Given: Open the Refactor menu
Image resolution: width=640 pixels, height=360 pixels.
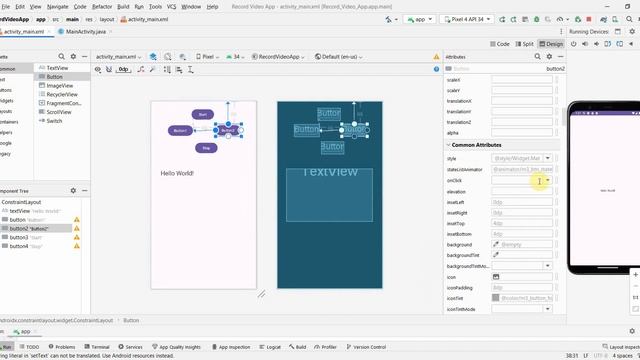Looking at the screenshot, I should 102,7.
